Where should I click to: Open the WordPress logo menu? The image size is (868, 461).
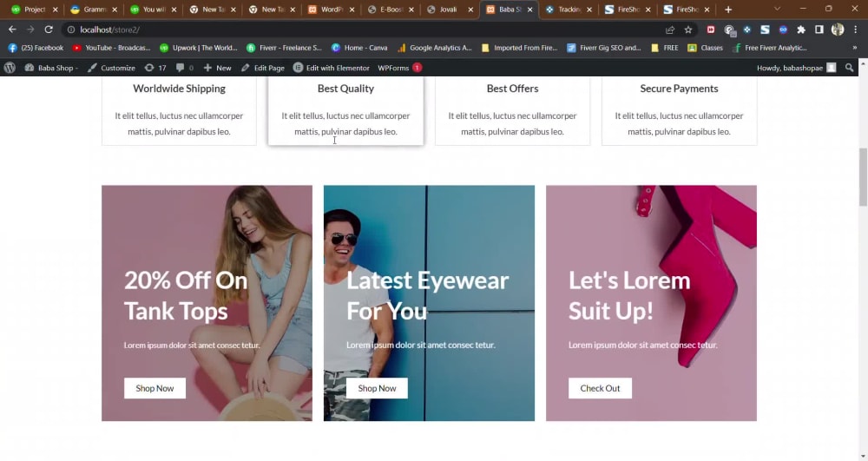point(10,68)
